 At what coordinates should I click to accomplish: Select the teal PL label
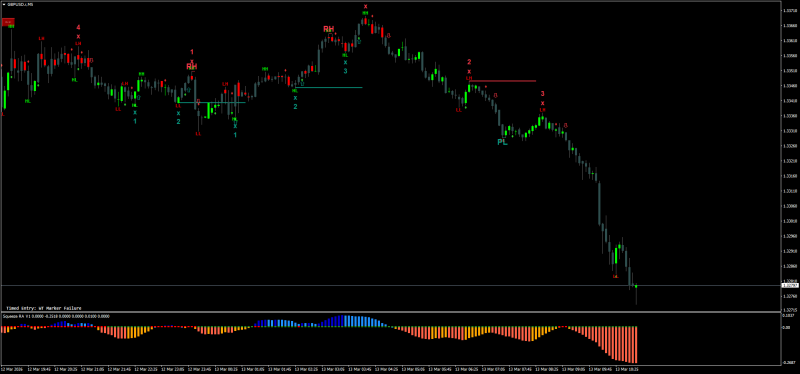coord(503,142)
